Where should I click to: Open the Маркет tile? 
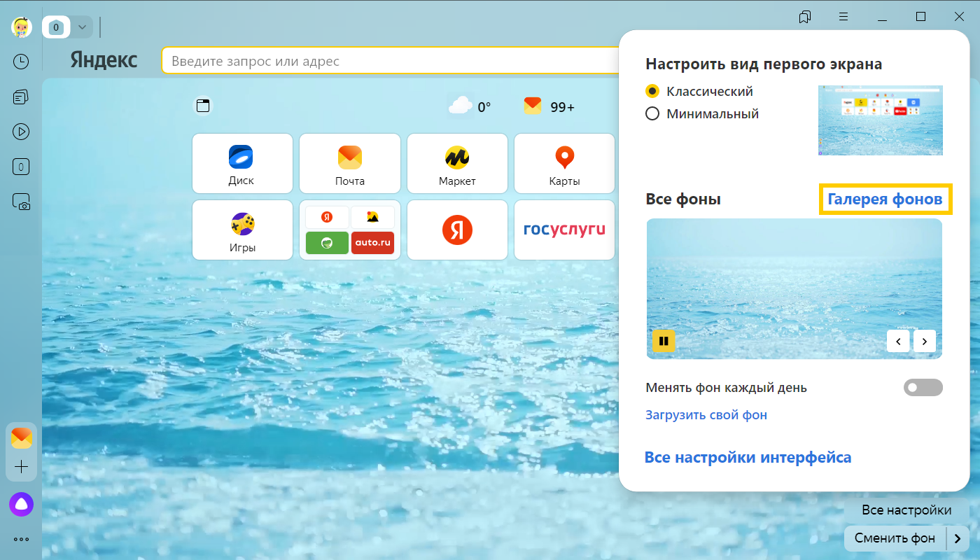click(x=457, y=164)
